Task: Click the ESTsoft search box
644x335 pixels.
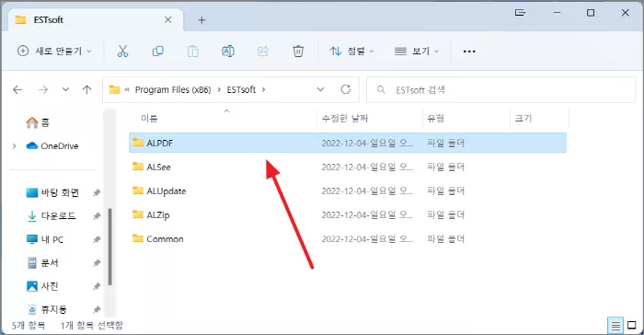Action: click(x=500, y=89)
